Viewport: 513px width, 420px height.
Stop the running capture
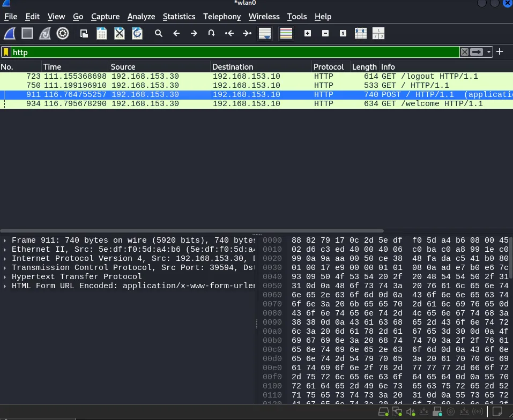pyautogui.click(x=27, y=33)
